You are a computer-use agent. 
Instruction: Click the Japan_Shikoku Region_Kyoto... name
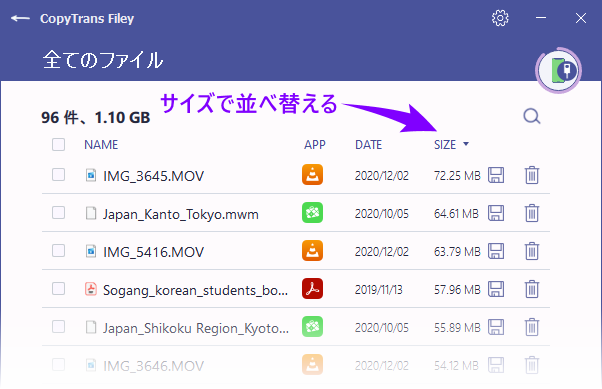pyautogui.click(x=196, y=328)
